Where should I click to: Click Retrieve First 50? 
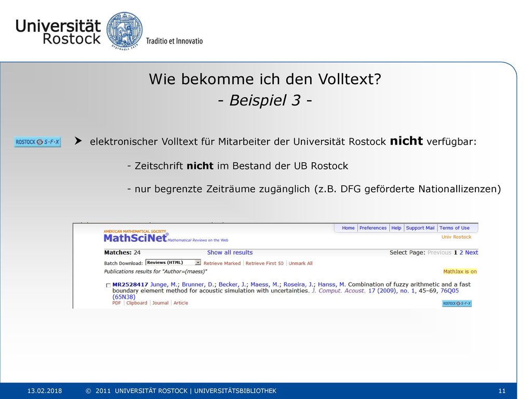pyautogui.click(x=264, y=263)
